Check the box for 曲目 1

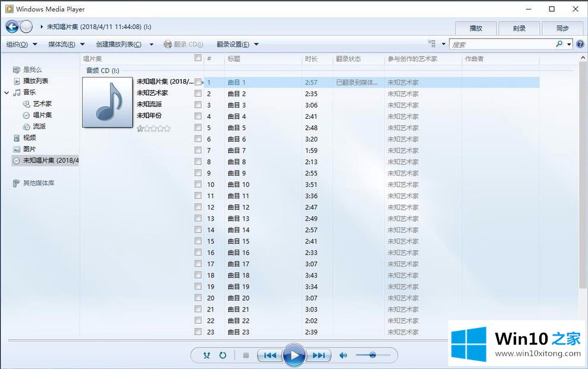pyautogui.click(x=198, y=82)
